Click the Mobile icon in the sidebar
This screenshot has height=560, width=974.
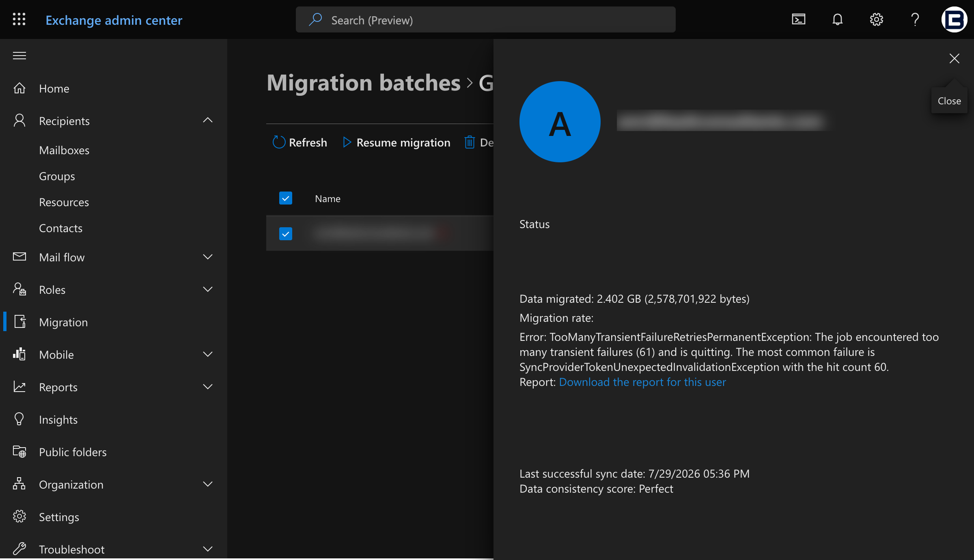(x=19, y=354)
